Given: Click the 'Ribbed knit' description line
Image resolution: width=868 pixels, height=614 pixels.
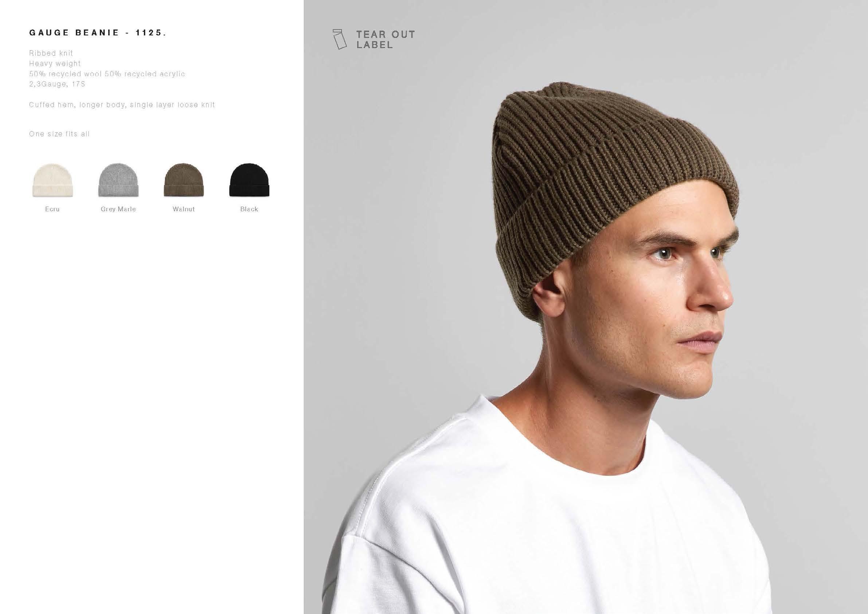Looking at the screenshot, I should tap(51, 53).
